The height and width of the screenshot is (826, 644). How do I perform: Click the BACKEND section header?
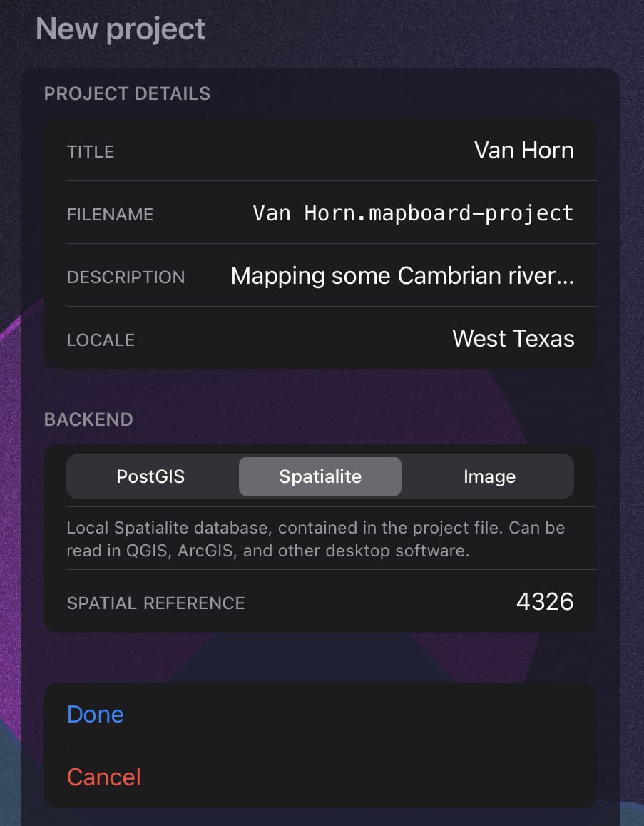pos(88,419)
